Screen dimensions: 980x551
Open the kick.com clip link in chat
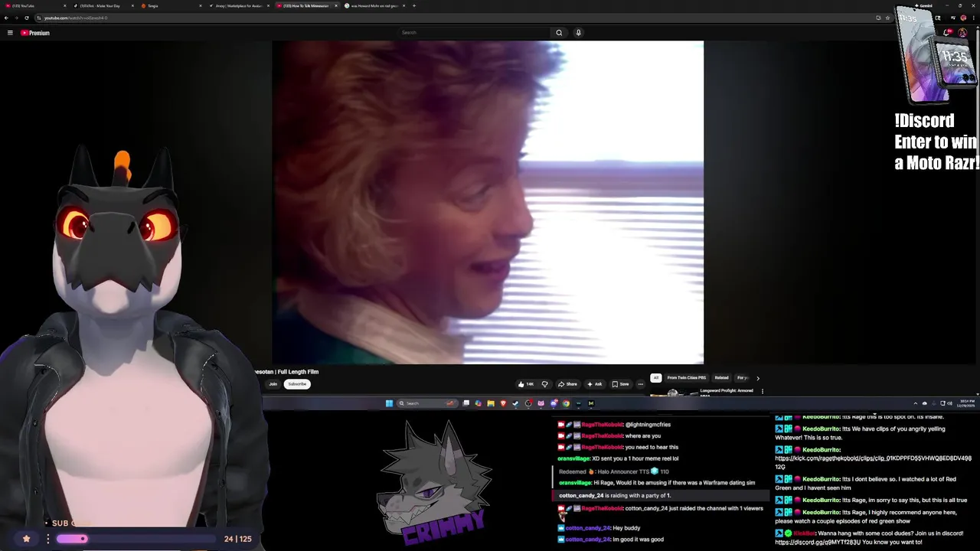point(873,462)
